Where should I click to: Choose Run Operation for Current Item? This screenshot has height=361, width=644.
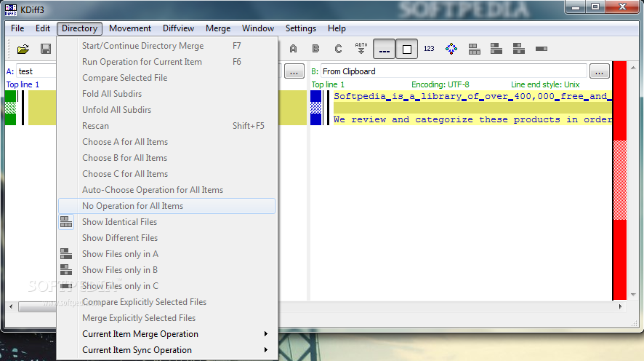pos(166,62)
